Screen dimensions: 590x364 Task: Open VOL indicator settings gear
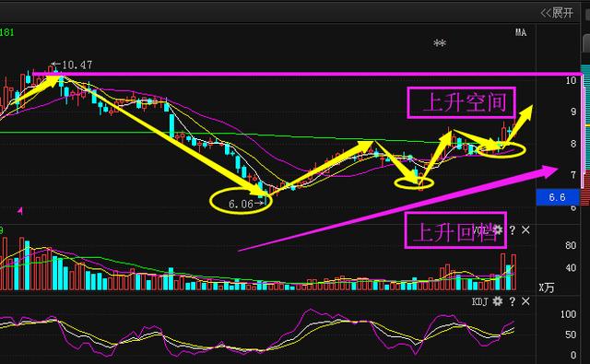pyautogui.click(x=498, y=229)
